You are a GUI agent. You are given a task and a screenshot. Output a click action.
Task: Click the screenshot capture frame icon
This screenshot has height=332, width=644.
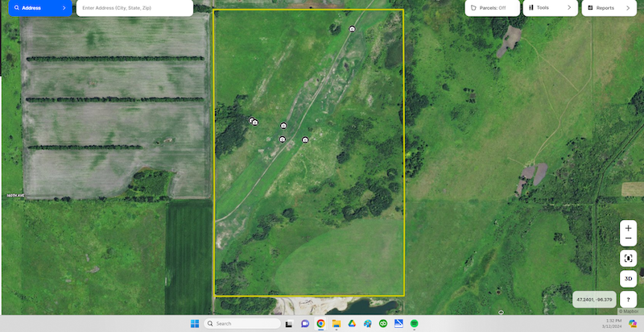628,259
